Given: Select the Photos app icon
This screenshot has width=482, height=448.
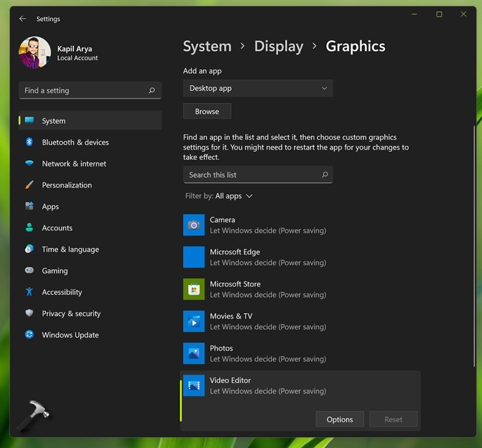Looking at the screenshot, I should [x=193, y=354].
